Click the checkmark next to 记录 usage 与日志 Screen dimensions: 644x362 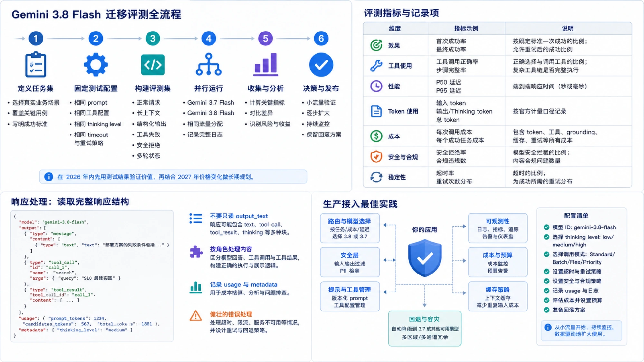click(x=546, y=291)
